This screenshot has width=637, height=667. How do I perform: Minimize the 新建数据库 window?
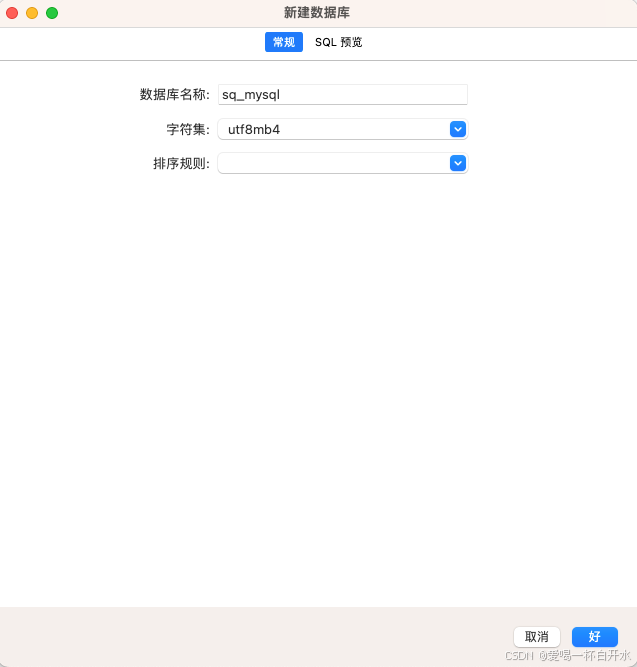(x=32, y=13)
